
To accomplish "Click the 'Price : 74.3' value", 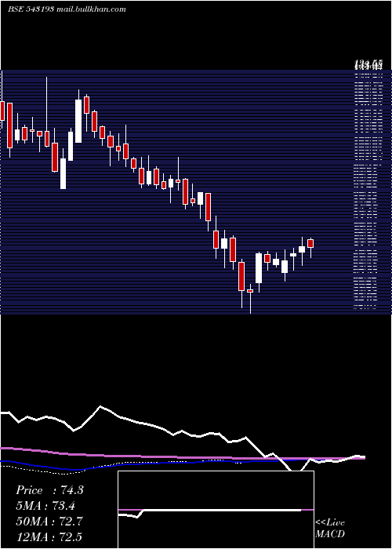I will pyautogui.click(x=49, y=490).
